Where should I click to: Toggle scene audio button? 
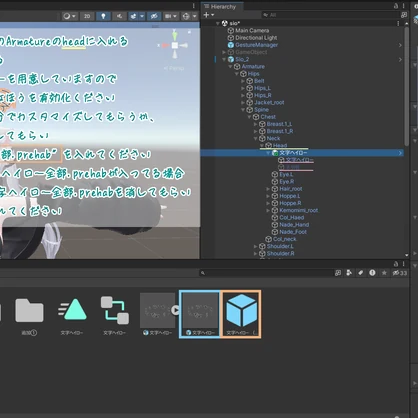(119, 16)
